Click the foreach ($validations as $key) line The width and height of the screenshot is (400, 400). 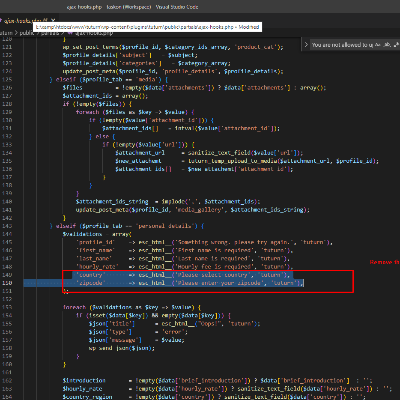pos(132,307)
